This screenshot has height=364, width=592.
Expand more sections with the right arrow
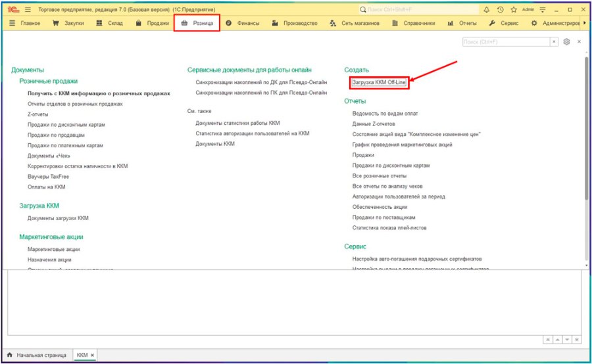(x=585, y=23)
